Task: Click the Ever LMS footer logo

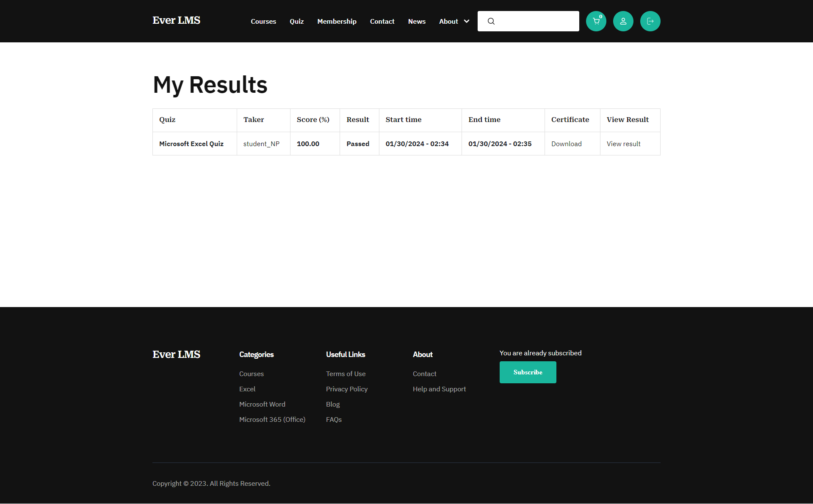Action: [176, 354]
